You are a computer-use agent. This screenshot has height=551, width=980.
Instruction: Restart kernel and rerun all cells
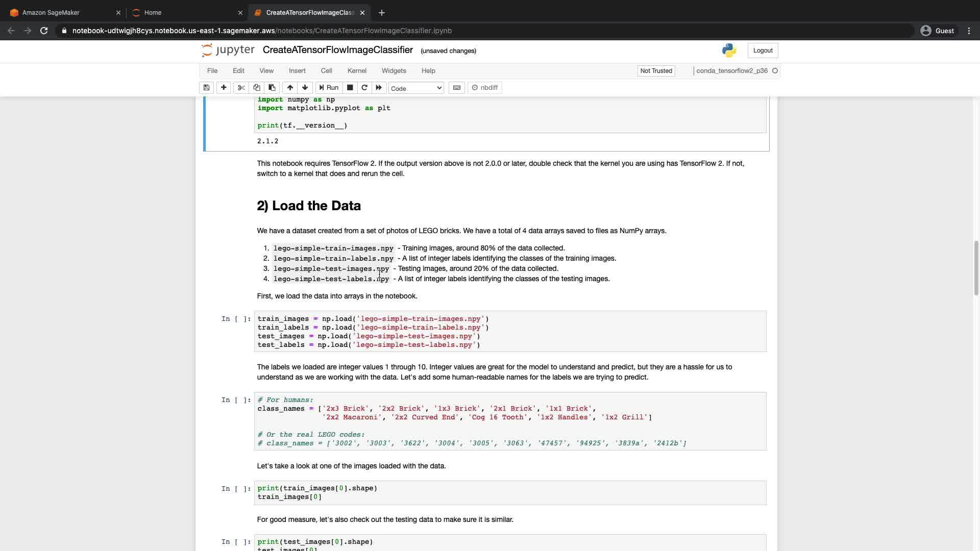pyautogui.click(x=379, y=88)
